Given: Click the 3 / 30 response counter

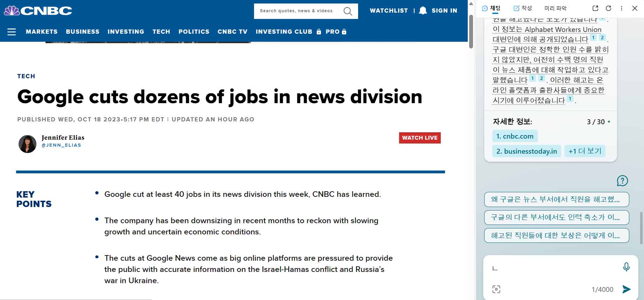Looking at the screenshot, I should [596, 122].
